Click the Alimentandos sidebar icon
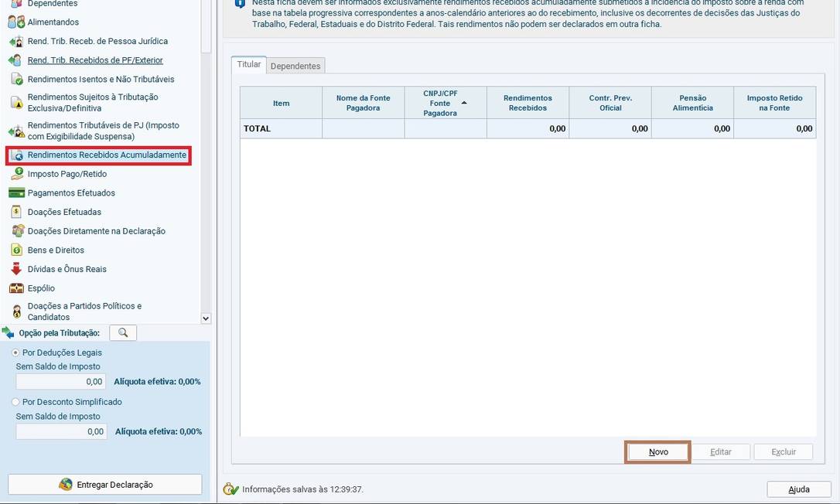 pos(16,22)
